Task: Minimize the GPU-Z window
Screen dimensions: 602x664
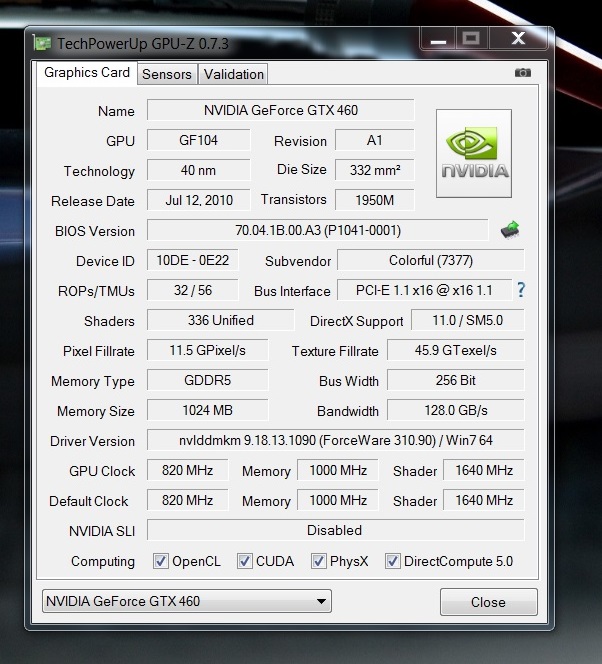Action: point(438,39)
